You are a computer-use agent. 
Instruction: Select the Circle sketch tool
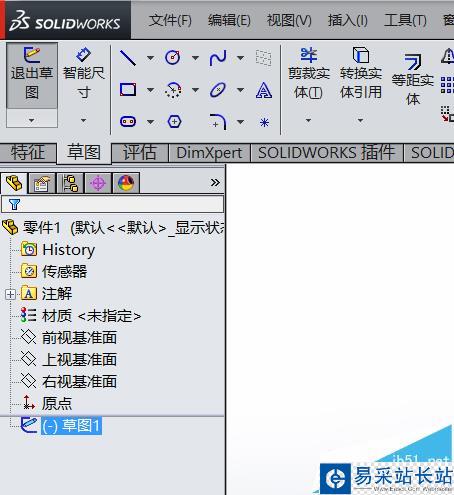[x=173, y=58]
